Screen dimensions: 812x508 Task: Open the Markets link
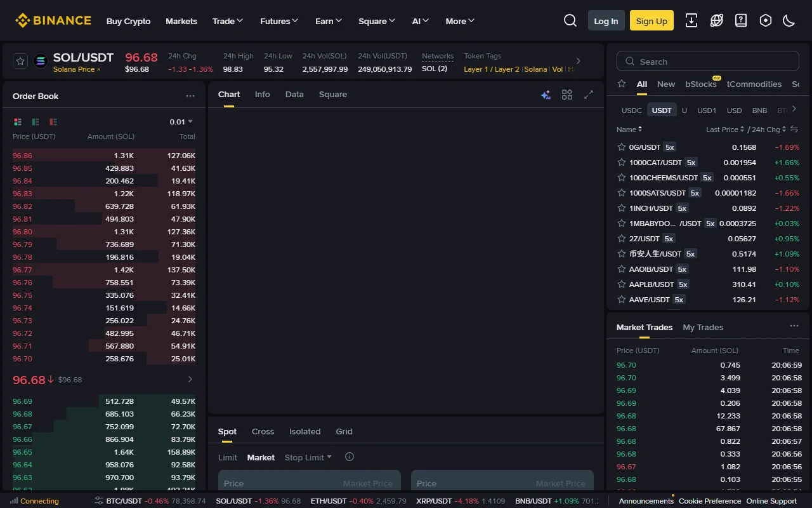(181, 21)
